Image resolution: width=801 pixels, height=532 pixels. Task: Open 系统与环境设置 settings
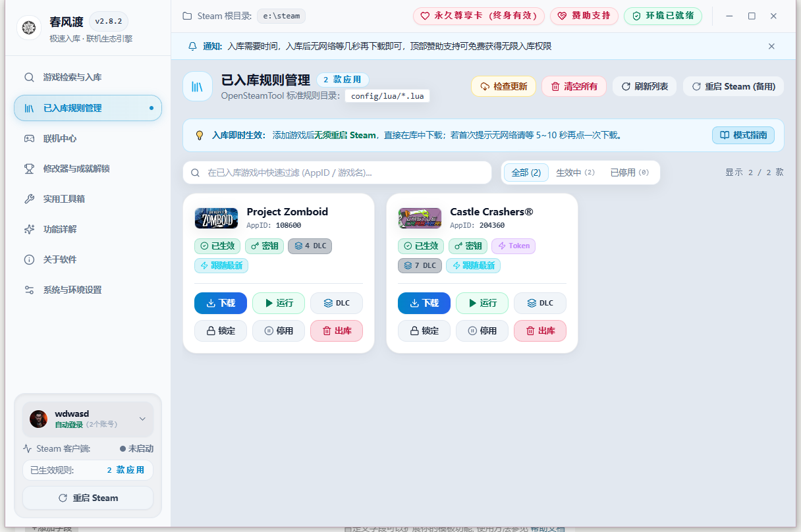[x=88, y=290]
